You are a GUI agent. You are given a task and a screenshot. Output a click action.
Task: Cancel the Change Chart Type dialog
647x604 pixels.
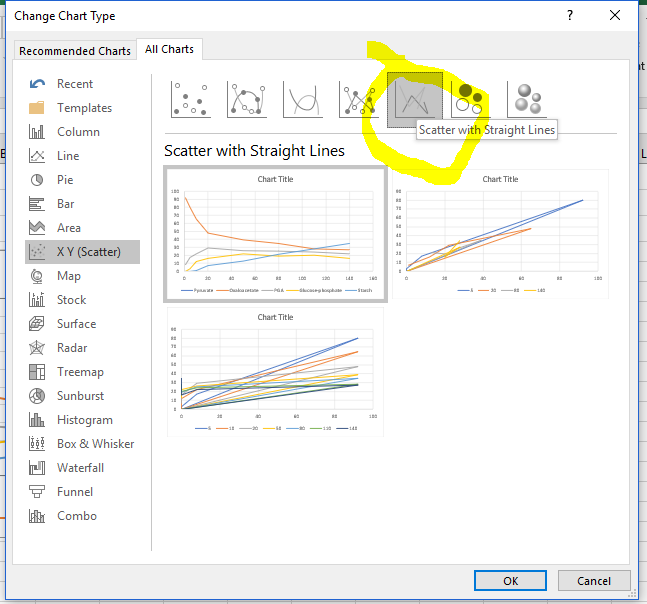(594, 581)
